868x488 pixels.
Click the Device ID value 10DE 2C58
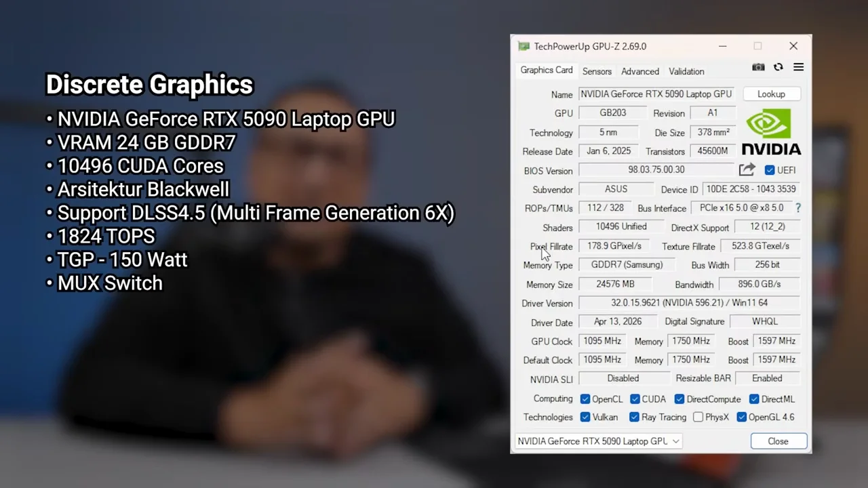pos(751,189)
